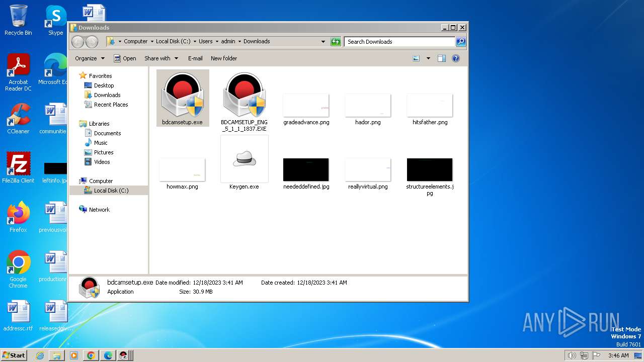Click Local Disk (C:) in breadcrumb
This screenshot has width=644, height=362.
click(173, 42)
